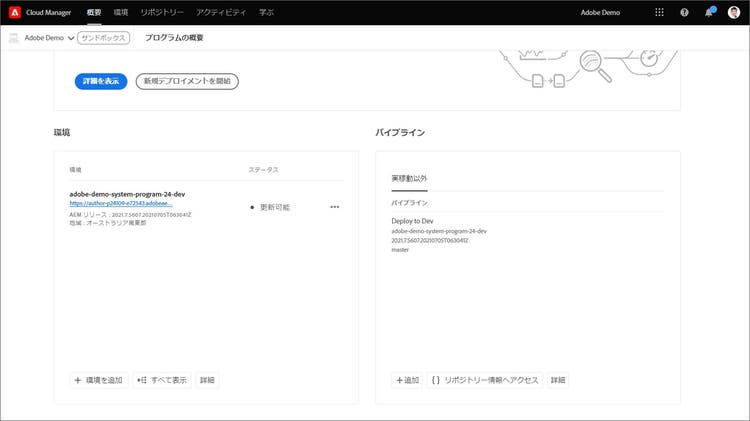Open the environment more options ellipsis
The image size is (750, 421).
pos(334,207)
